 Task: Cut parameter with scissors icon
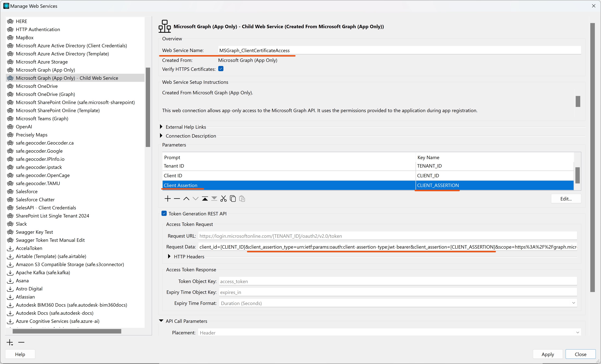point(223,199)
